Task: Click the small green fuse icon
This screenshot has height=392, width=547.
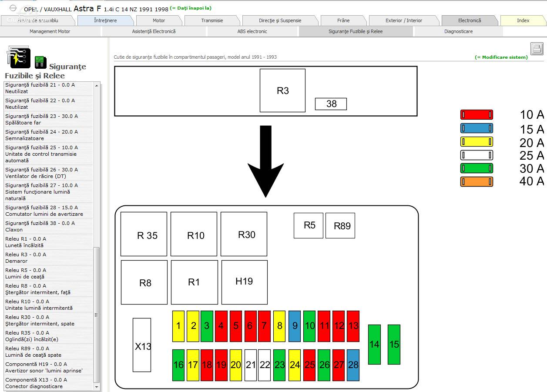Action: coord(40,62)
